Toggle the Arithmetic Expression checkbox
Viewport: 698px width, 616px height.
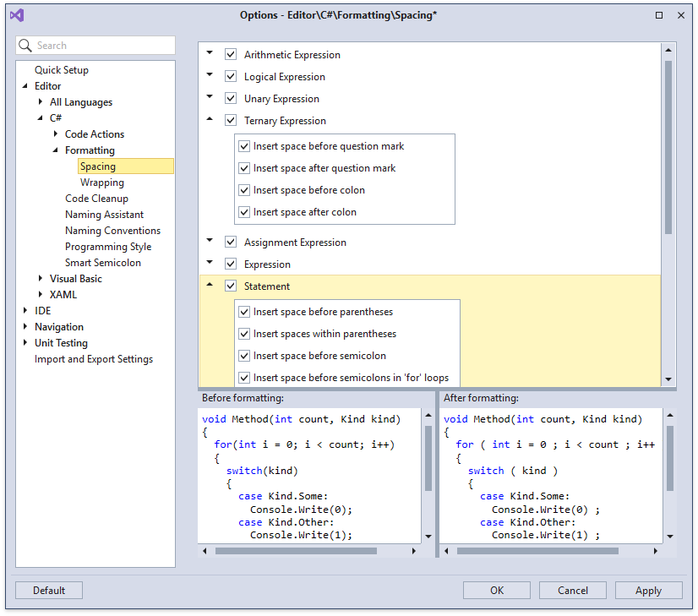click(x=231, y=54)
